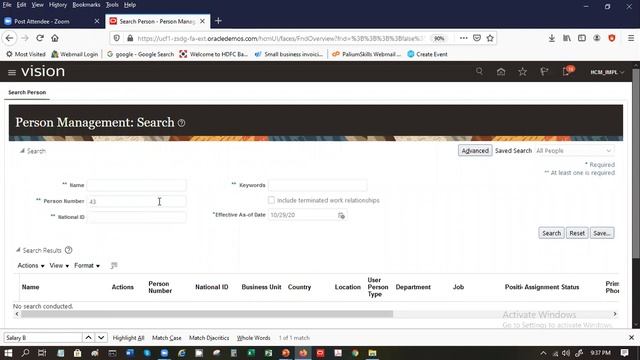
Task: Open the Create Event bookmark
Action: (427, 54)
